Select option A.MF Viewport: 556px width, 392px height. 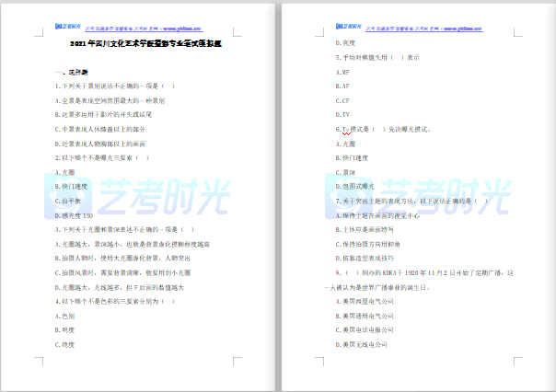point(342,72)
